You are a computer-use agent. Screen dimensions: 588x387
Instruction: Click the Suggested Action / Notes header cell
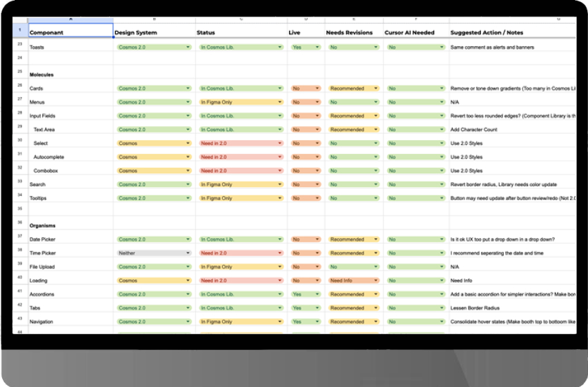[512, 32]
